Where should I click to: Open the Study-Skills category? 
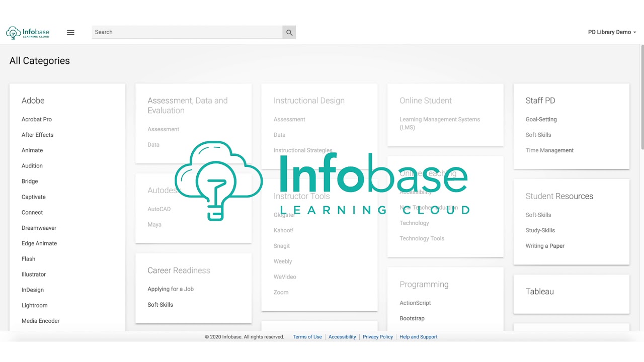(540, 230)
